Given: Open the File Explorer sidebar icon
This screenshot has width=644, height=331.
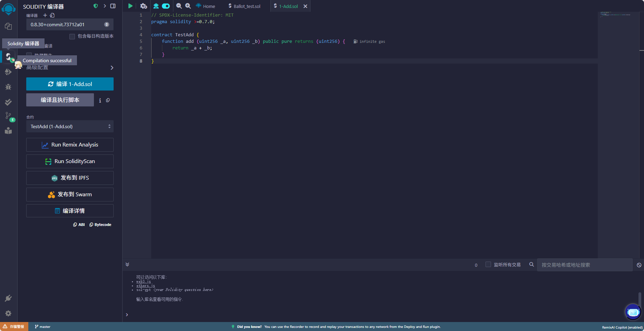Looking at the screenshot, I should (x=8, y=26).
